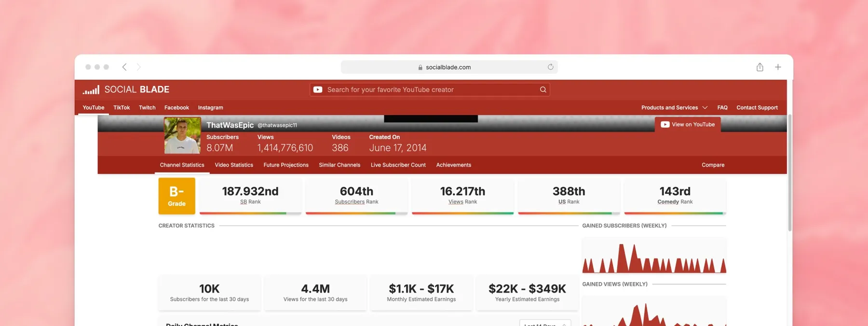Click the page vertical scrollbar
The width and height of the screenshot is (868, 326).
[790, 173]
